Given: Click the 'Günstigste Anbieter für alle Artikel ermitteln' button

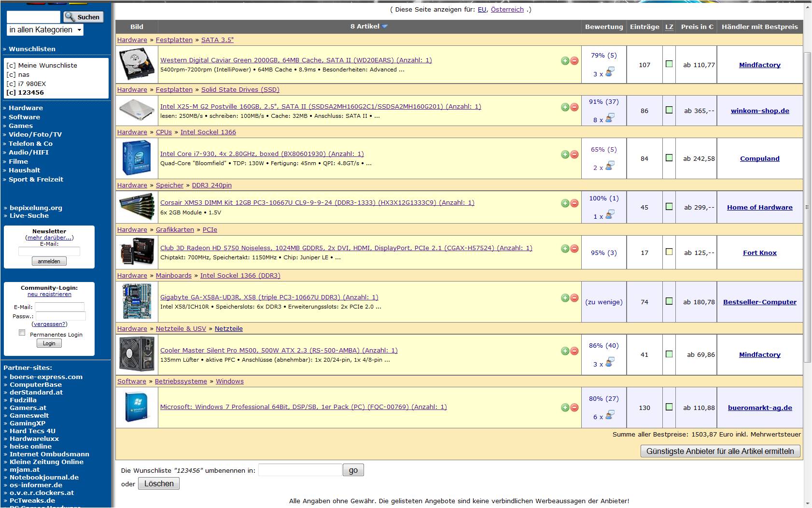Looking at the screenshot, I should tap(720, 452).
